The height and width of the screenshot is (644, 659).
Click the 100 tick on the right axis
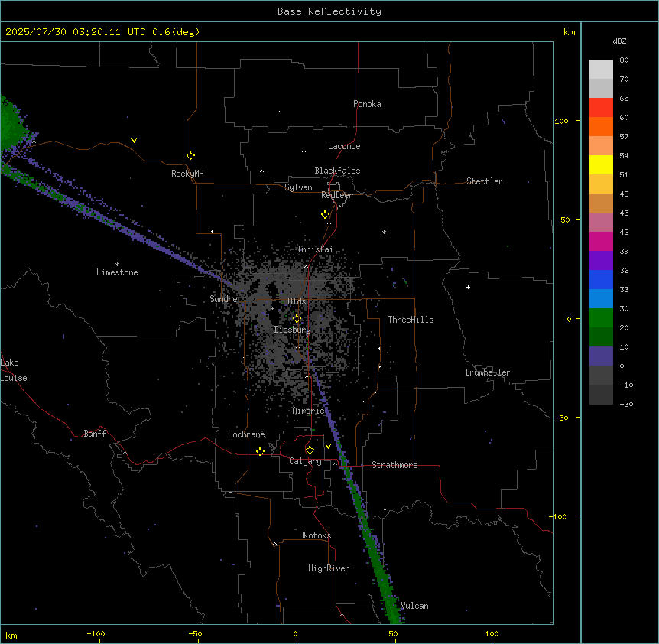561,121
